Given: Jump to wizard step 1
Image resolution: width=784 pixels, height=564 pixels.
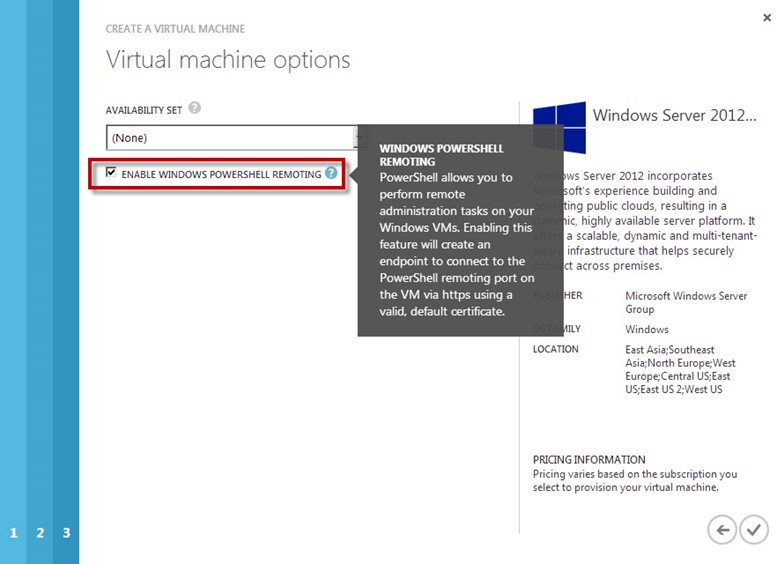Looking at the screenshot, I should 14,533.
